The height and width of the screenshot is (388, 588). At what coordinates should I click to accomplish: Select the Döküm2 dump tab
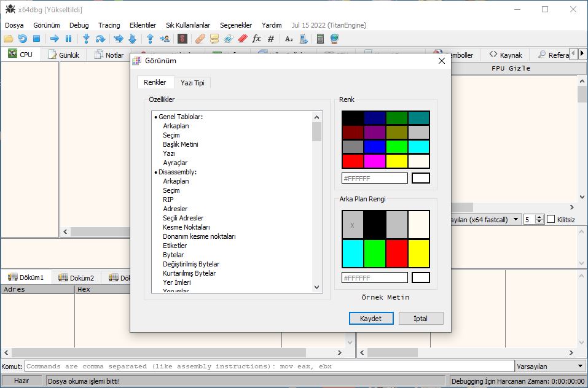76,277
